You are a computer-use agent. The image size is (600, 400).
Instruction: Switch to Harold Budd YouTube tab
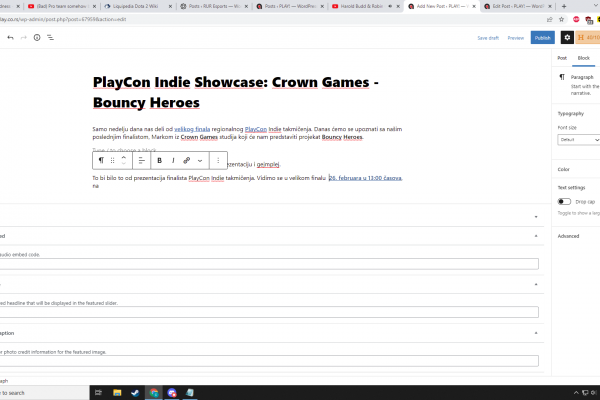[365, 6]
